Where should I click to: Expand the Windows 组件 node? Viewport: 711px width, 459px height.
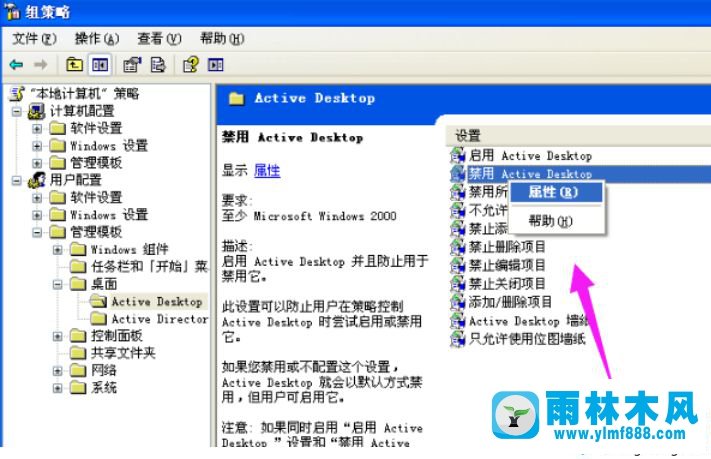[58, 250]
